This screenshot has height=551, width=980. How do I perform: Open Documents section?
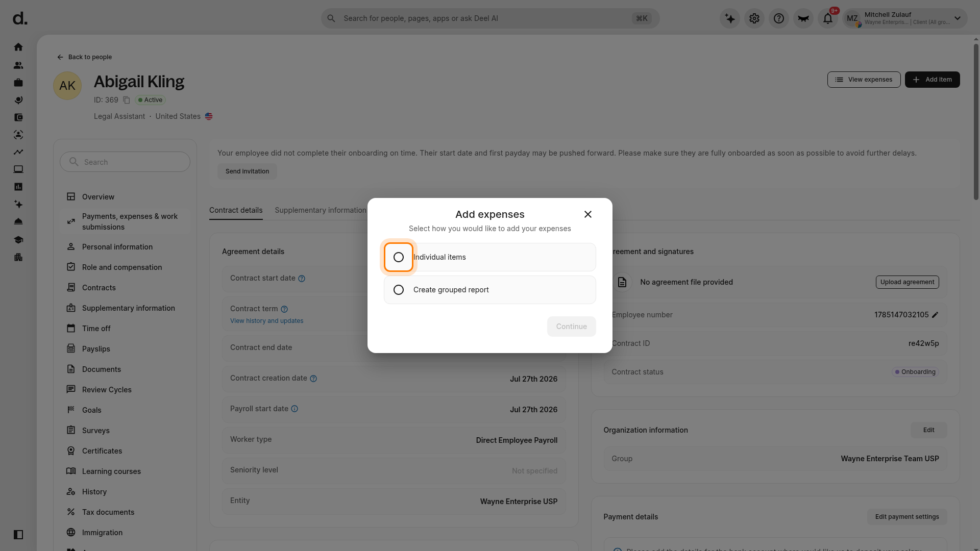(x=125, y=369)
